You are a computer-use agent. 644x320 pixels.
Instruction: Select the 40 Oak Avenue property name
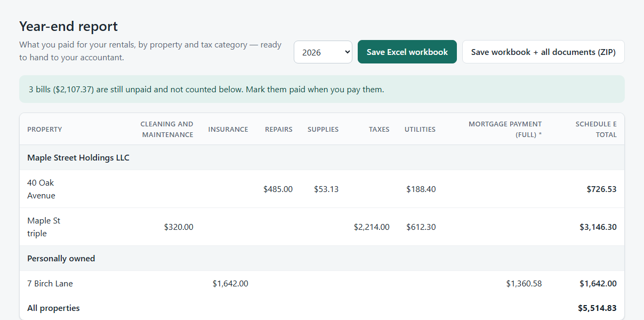(x=41, y=189)
